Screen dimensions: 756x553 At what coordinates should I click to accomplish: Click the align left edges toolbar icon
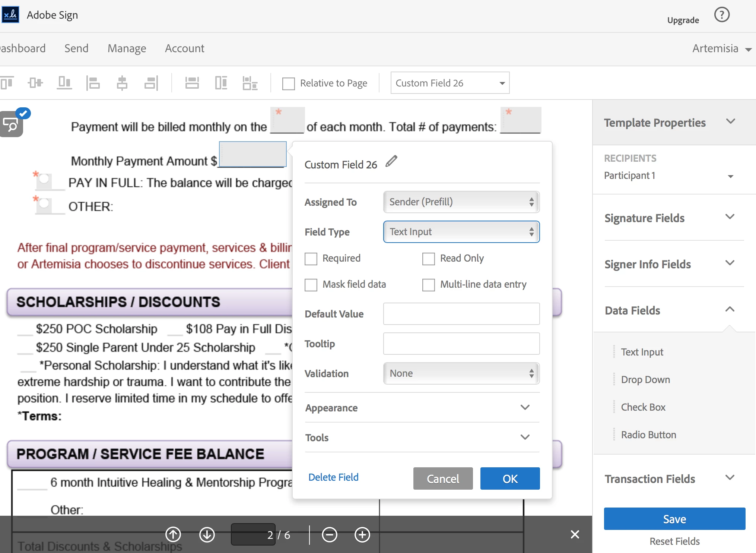click(93, 83)
